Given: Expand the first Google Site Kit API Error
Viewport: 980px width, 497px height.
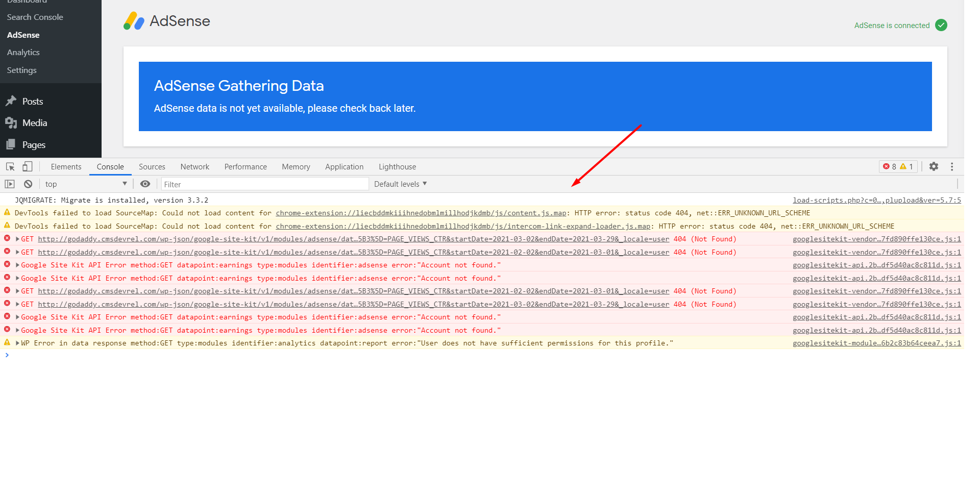Looking at the screenshot, I should [x=18, y=265].
